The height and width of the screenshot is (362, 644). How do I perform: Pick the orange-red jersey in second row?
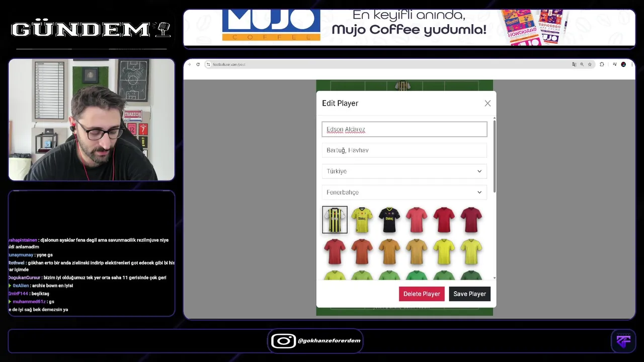(x=362, y=251)
